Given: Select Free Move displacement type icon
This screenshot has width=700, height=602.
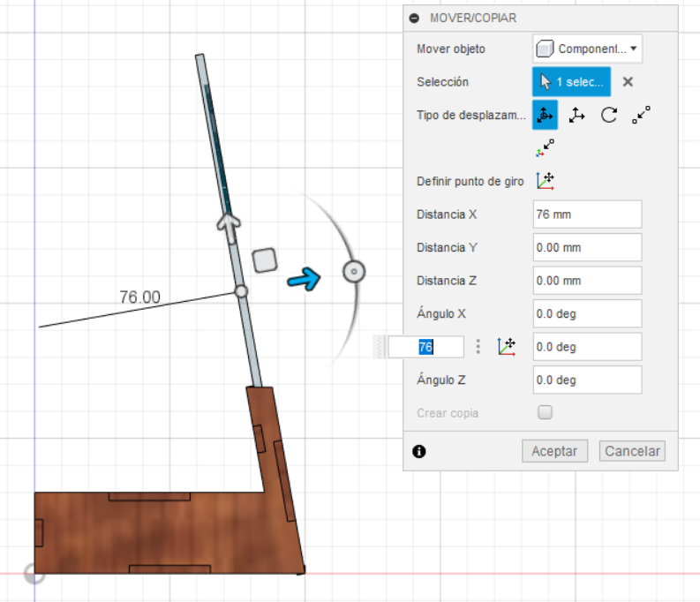Looking at the screenshot, I should (x=545, y=115).
